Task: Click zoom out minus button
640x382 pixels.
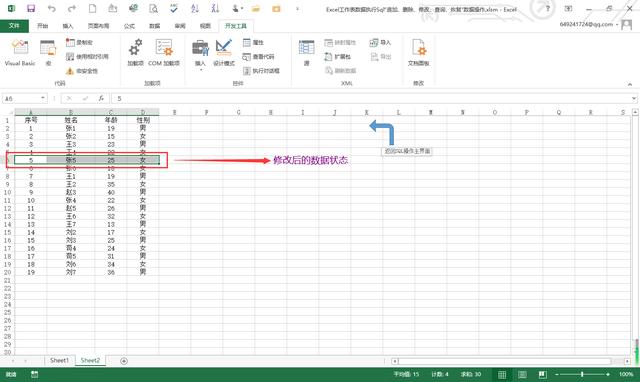Action: tap(557, 374)
